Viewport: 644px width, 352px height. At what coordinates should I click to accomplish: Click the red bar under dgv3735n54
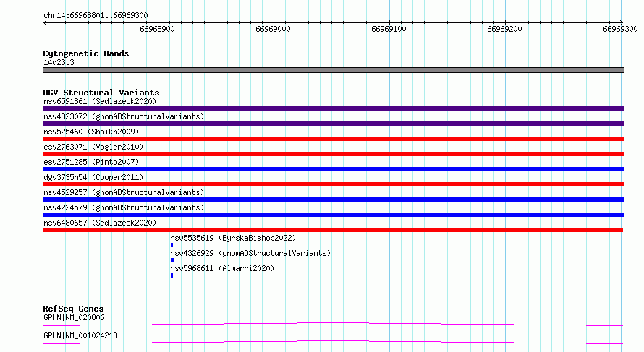coord(333,184)
